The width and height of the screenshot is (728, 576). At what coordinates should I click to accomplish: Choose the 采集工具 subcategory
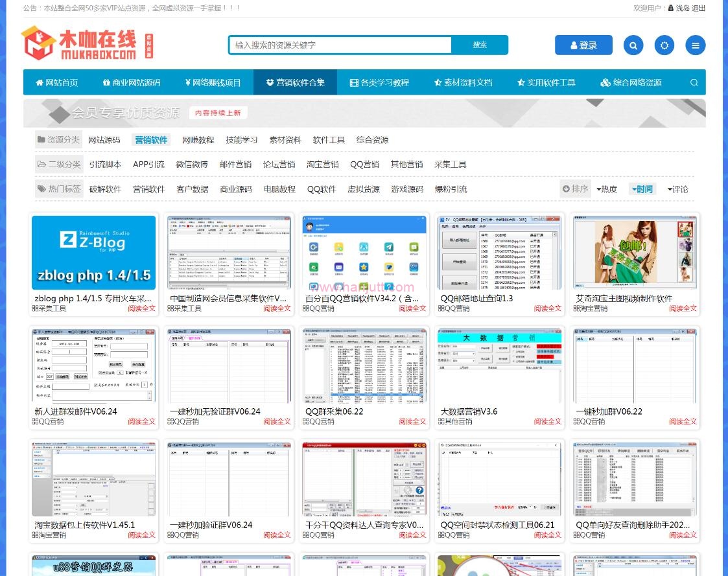point(451,165)
